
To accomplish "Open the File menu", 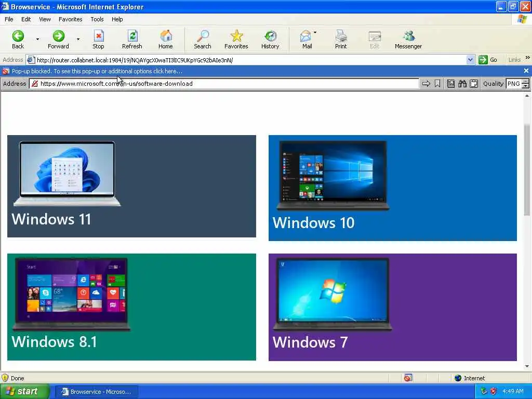I will pyautogui.click(x=9, y=19).
